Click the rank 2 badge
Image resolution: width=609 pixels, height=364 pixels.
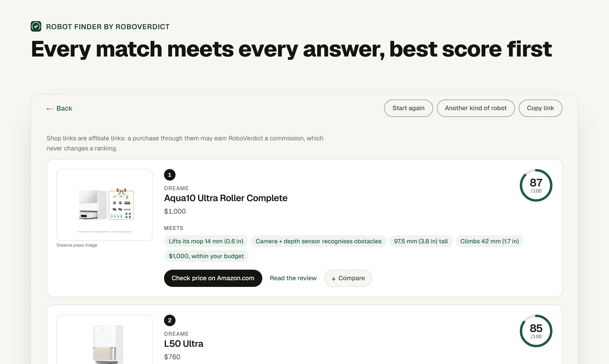pyautogui.click(x=170, y=320)
